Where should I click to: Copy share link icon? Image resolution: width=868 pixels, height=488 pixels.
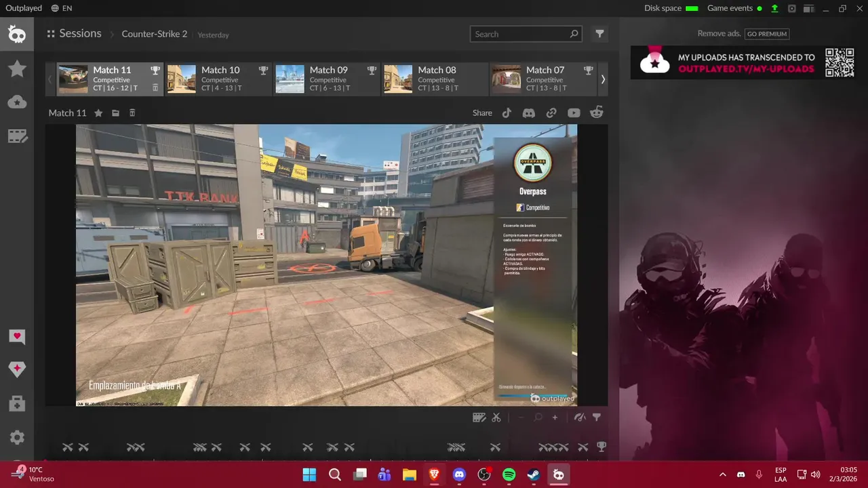coord(551,113)
